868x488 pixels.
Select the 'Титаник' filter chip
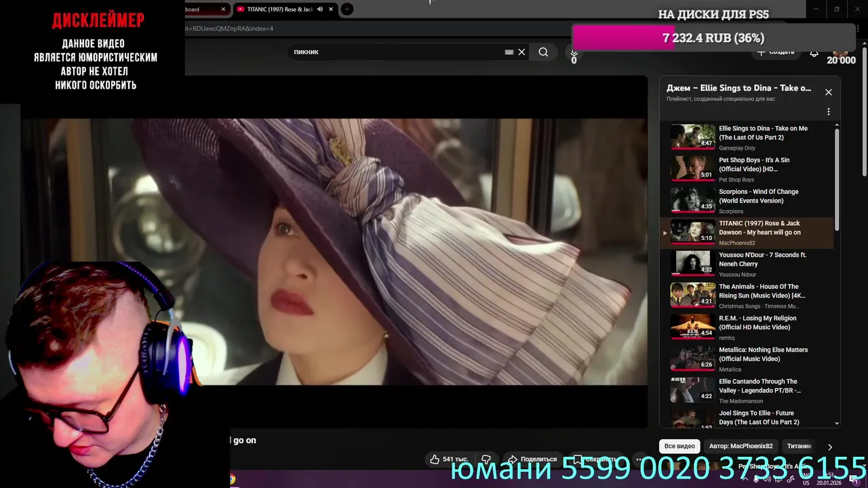coord(799,446)
